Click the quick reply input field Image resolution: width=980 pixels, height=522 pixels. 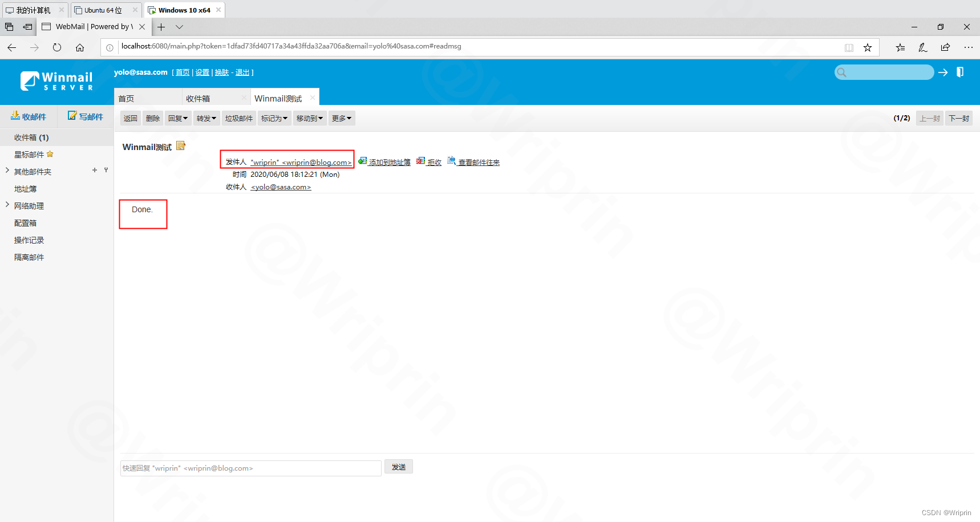[x=250, y=468]
